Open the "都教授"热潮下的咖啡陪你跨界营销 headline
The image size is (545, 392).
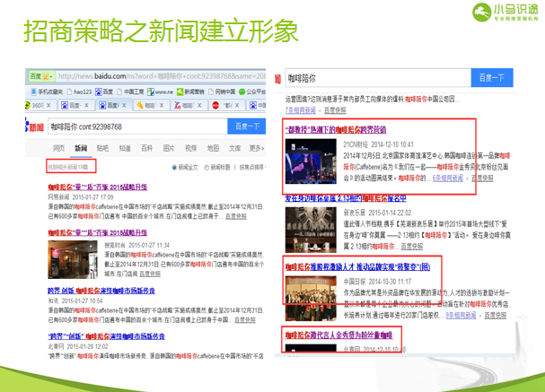coord(336,130)
